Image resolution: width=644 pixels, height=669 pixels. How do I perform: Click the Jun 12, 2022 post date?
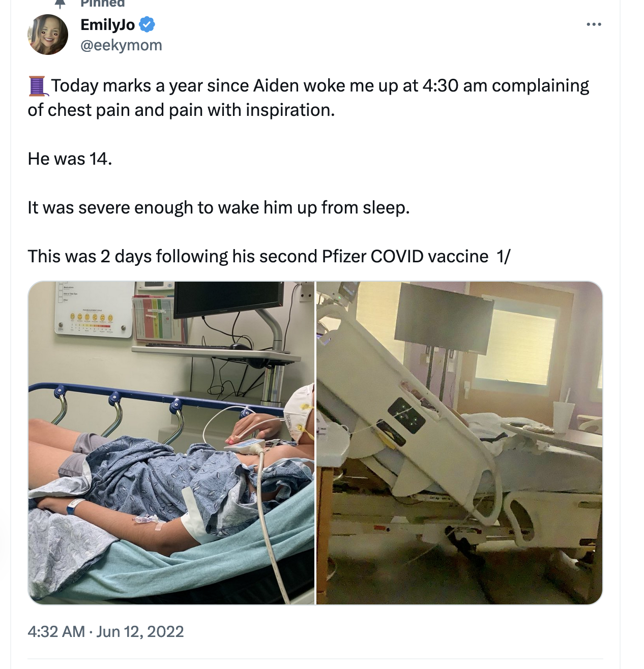[x=140, y=631]
